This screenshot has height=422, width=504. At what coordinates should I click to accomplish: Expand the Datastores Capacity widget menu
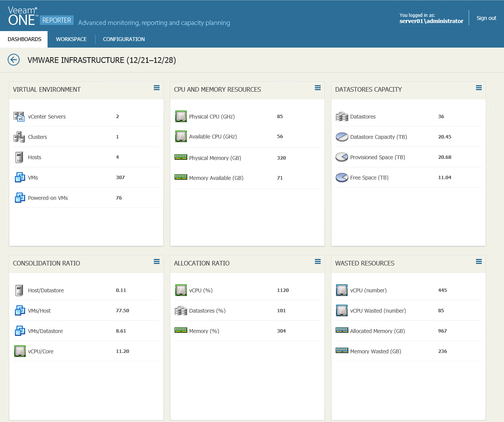pos(479,88)
